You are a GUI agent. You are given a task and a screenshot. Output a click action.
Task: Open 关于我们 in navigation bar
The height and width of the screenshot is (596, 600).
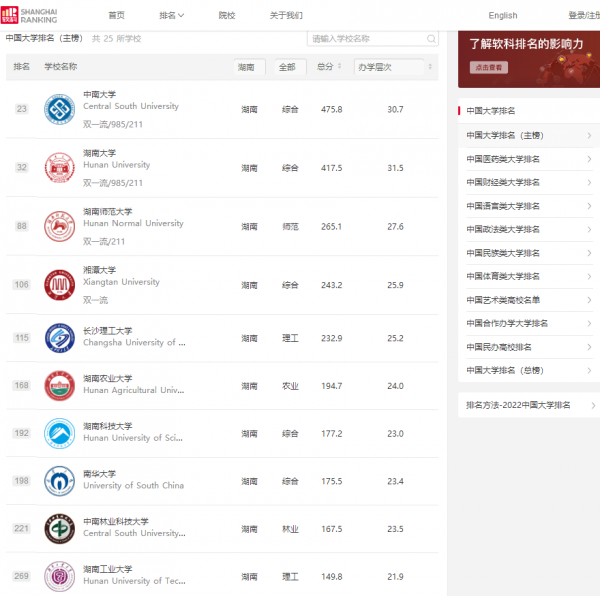(x=286, y=15)
